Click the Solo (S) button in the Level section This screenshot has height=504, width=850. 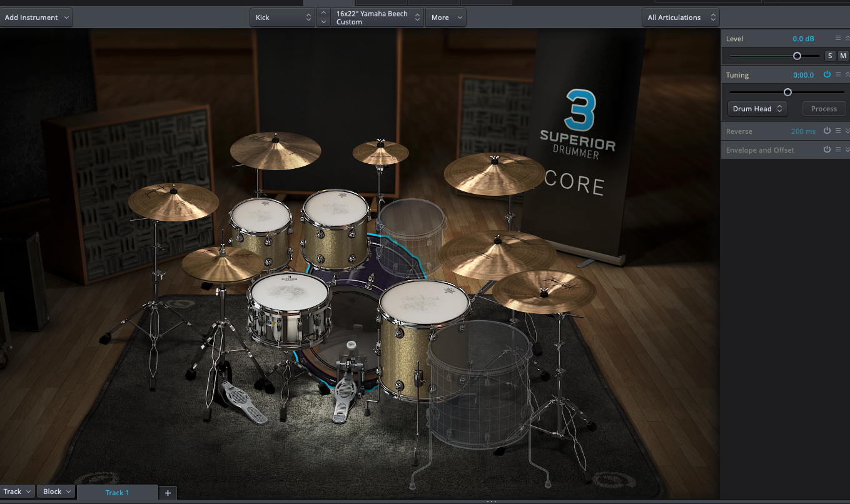pos(830,56)
